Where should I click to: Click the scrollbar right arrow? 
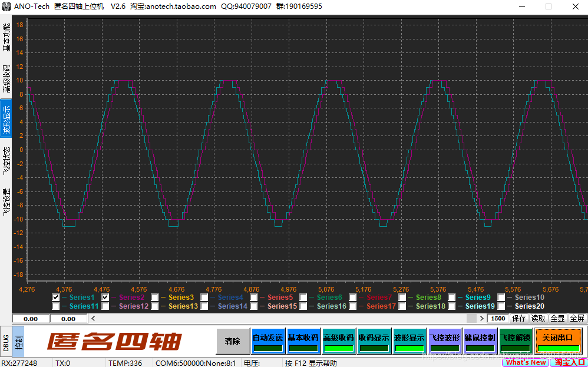(482, 319)
